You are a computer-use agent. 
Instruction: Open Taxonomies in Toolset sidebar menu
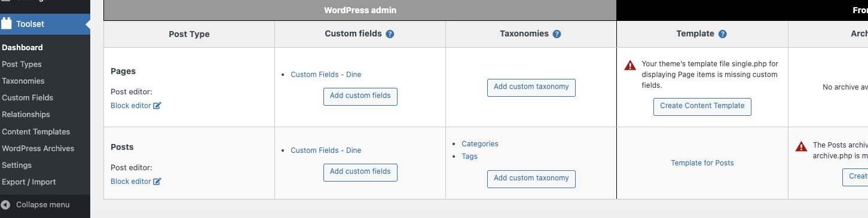point(23,81)
